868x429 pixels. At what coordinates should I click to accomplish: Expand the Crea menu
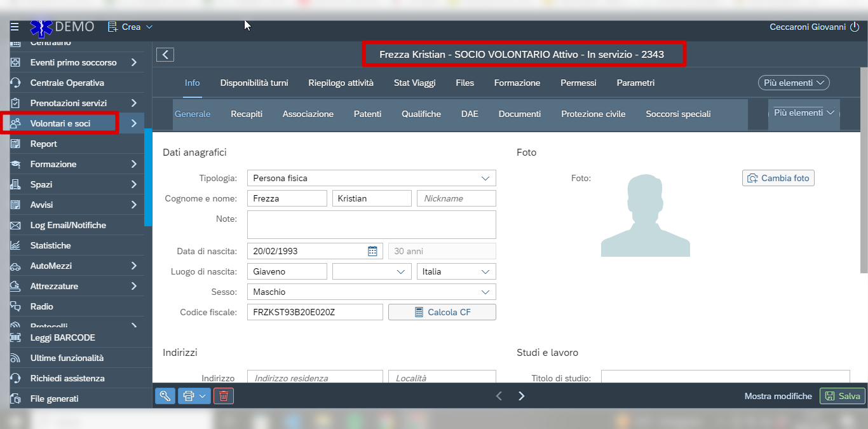tap(130, 27)
